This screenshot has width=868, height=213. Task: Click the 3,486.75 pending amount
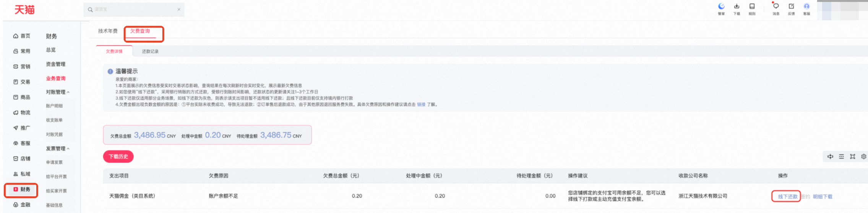276,135
